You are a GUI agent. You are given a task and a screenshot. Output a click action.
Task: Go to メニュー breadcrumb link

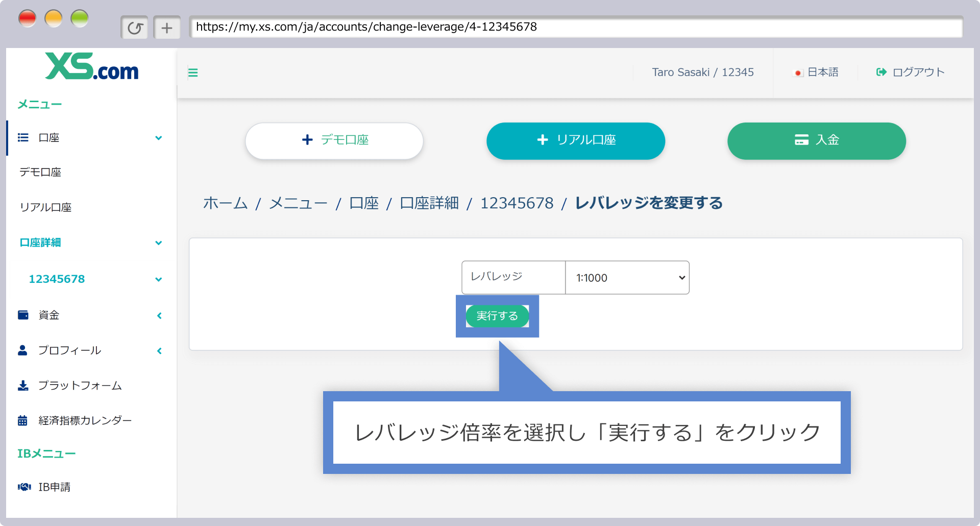(x=298, y=203)
